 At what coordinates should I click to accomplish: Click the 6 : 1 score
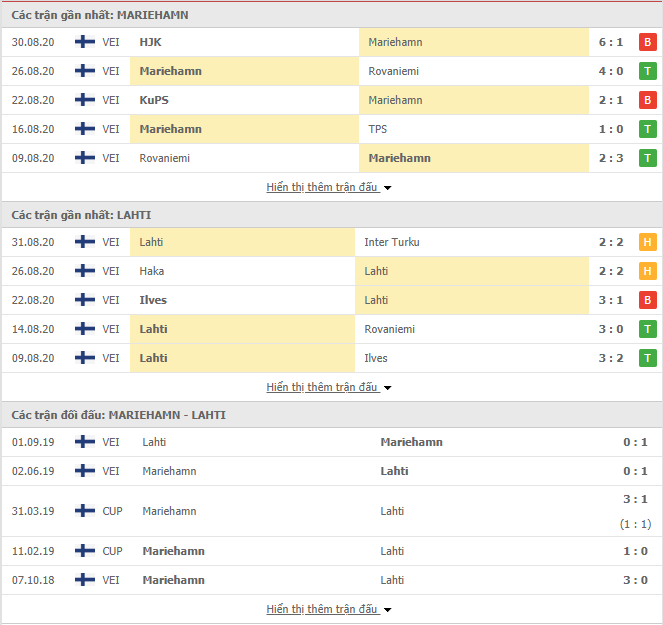[611, 42]
